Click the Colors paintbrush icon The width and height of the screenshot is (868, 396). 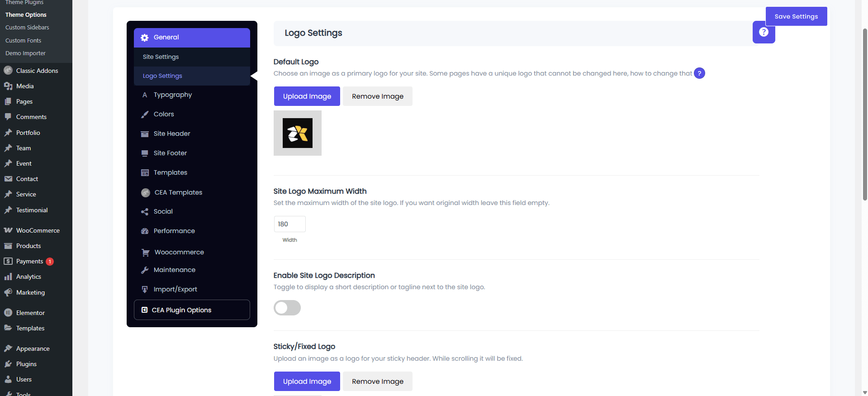(145, 115)
